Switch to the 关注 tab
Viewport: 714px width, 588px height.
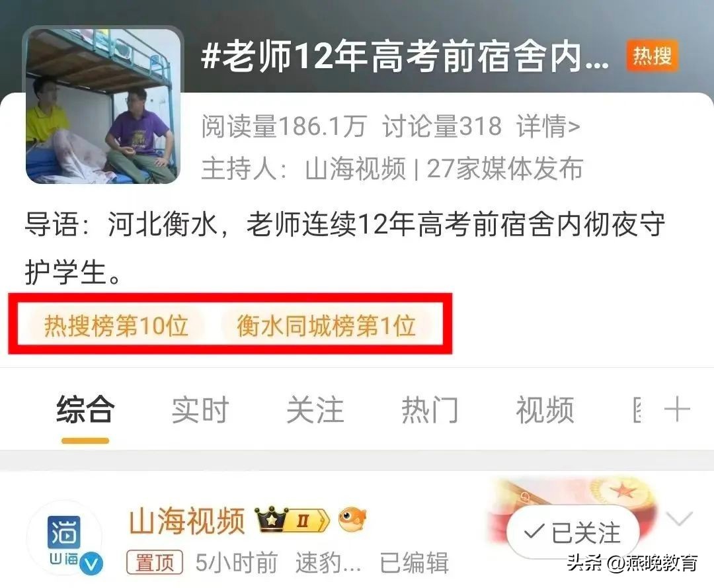(315, 410)
